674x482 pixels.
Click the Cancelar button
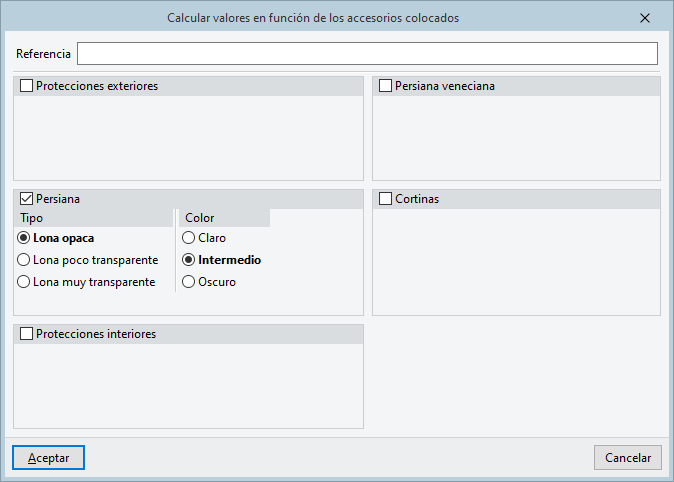coord(627,457)
